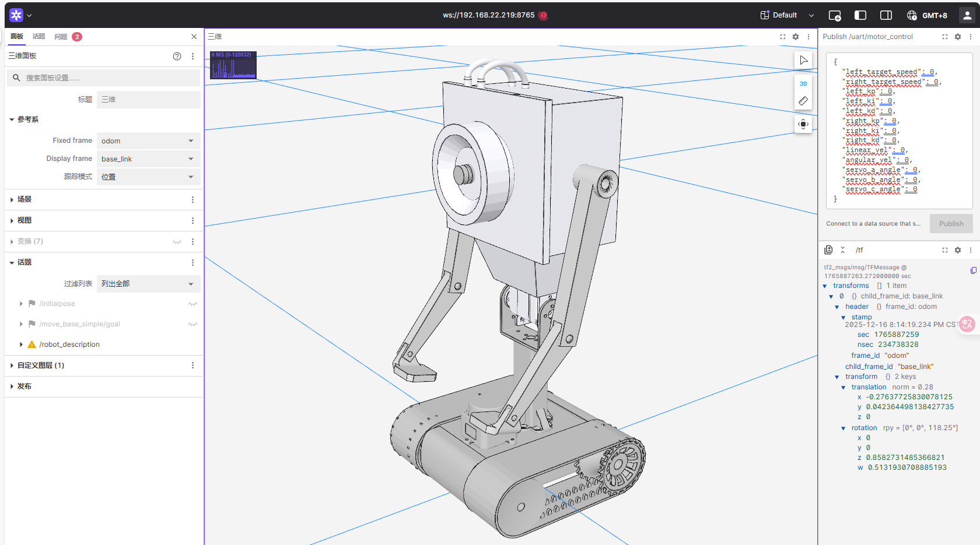Toggle the 3D camera mode button
This screenshot has width=980, height=545.
803,83
